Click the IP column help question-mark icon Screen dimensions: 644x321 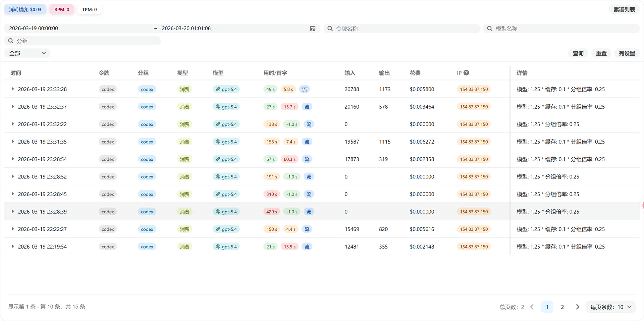pyautogui.click(x=466, y=72)
